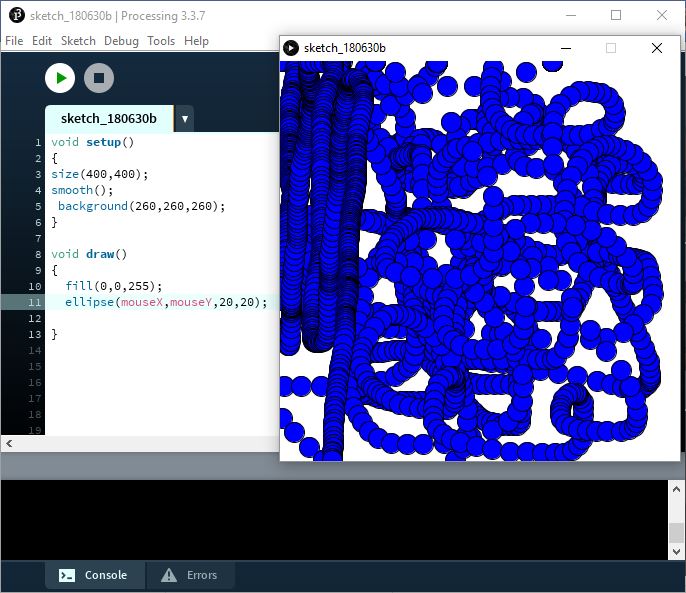Maximize the Processing editor window
This screenshot has width=686, height=593.
616,15
